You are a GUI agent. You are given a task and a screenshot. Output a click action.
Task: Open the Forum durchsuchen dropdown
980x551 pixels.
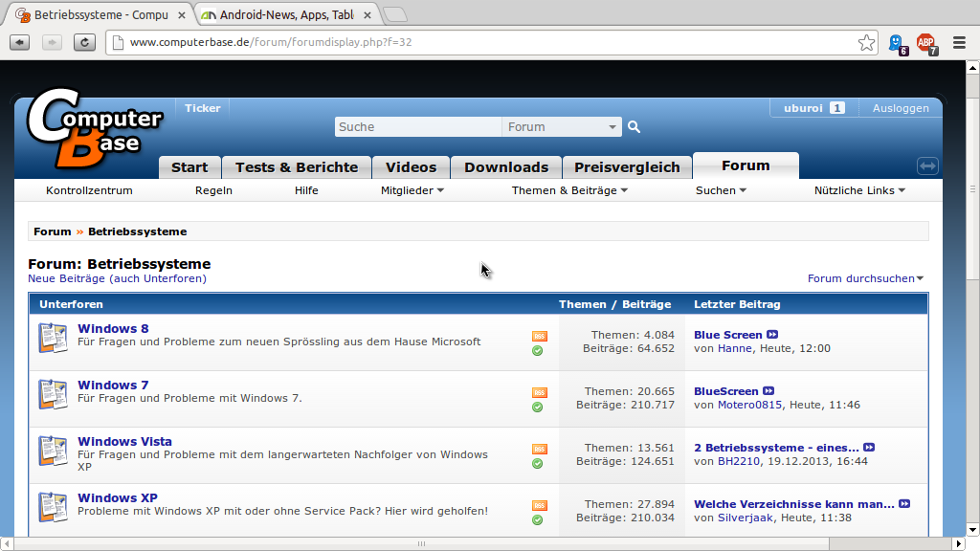tap(865, 278)
